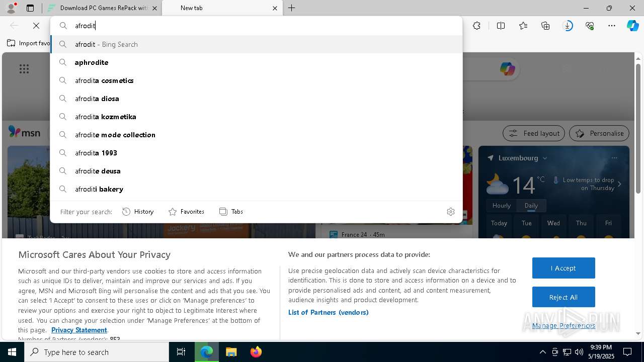Filter search by Favorites
The width and height of the screenshot is (644, 362).
[186, 212]
